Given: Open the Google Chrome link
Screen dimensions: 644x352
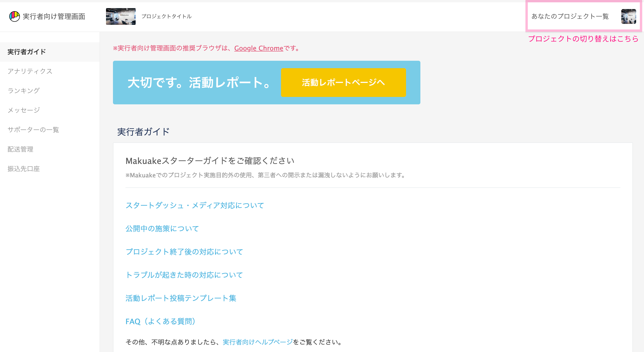Looking at the screenshot, I should coord(258,48).
